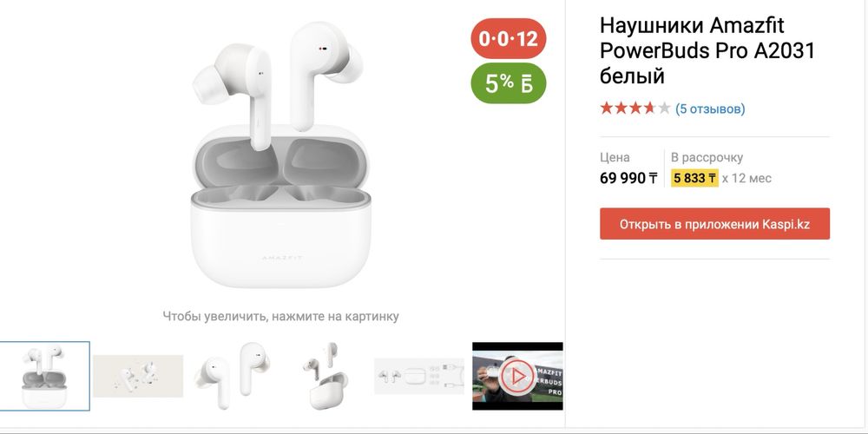Select the fourth thumbnail with earbud and case
Viewport: 868px width, 434px height.
click(326, 377)
